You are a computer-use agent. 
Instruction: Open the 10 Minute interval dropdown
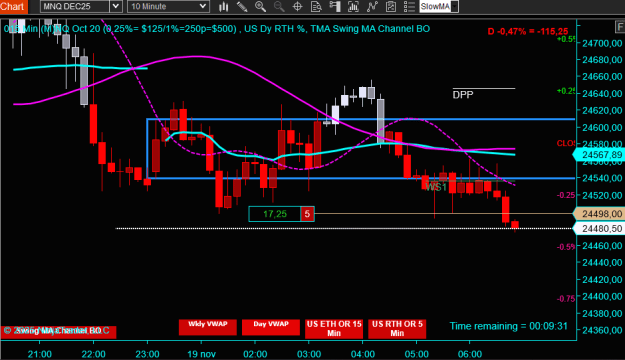click(x=202, y=6)
